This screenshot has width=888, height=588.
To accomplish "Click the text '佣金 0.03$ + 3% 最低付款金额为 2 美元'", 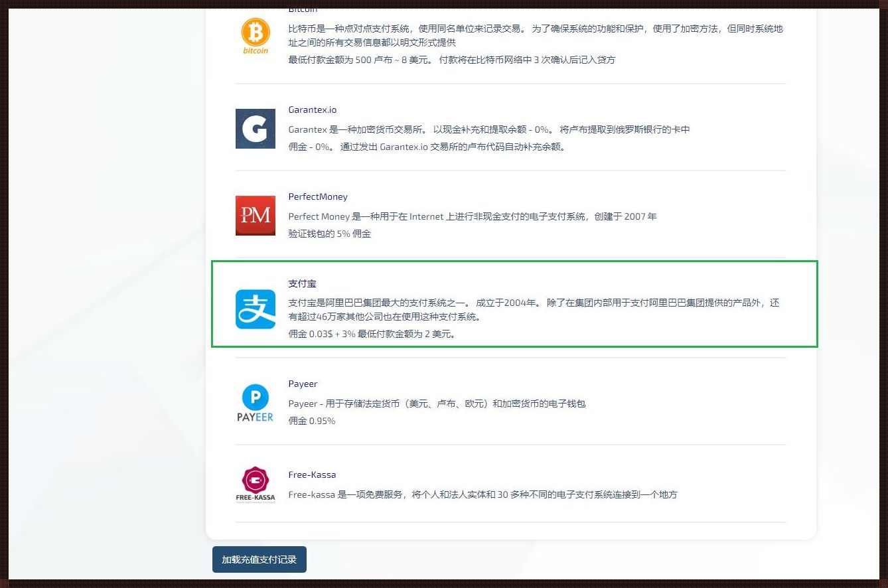I will [372, 334].
